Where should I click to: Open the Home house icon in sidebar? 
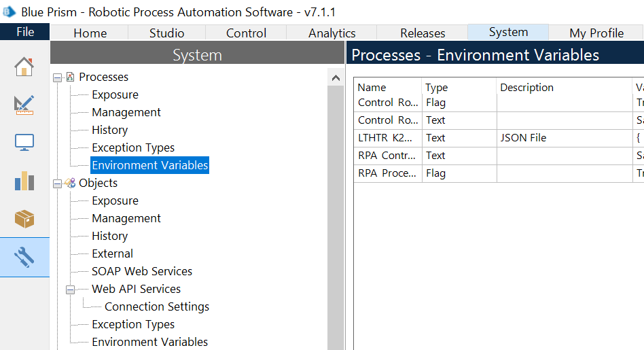coord(24,67)
